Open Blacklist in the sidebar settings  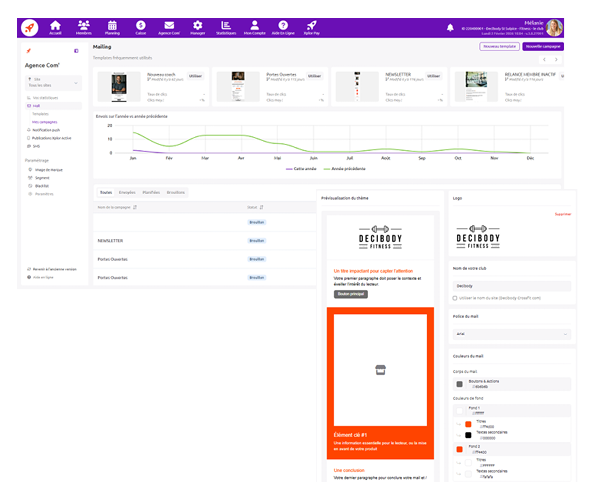[42, 185]
